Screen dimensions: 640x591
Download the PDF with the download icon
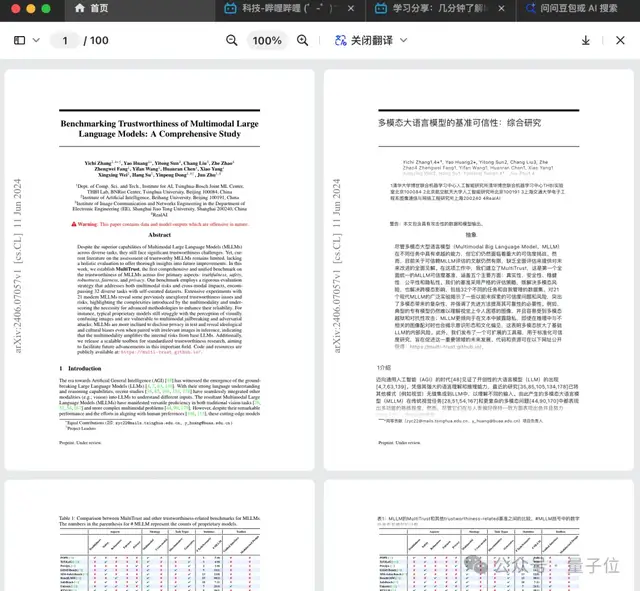click(x=586, y=40)
